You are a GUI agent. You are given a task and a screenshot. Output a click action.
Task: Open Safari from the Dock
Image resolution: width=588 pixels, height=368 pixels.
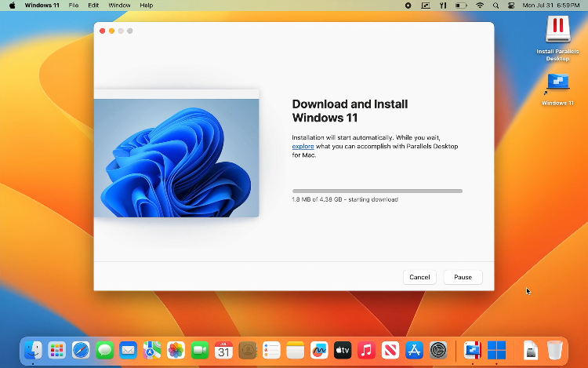81,350
